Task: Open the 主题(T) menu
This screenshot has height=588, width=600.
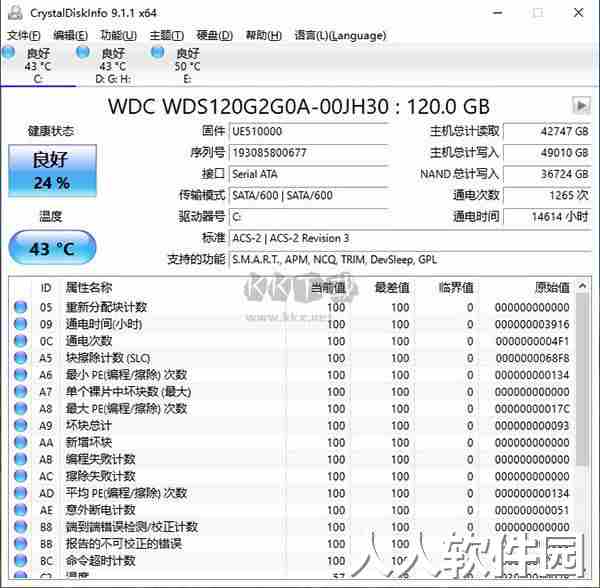Action: pos(166,36)
